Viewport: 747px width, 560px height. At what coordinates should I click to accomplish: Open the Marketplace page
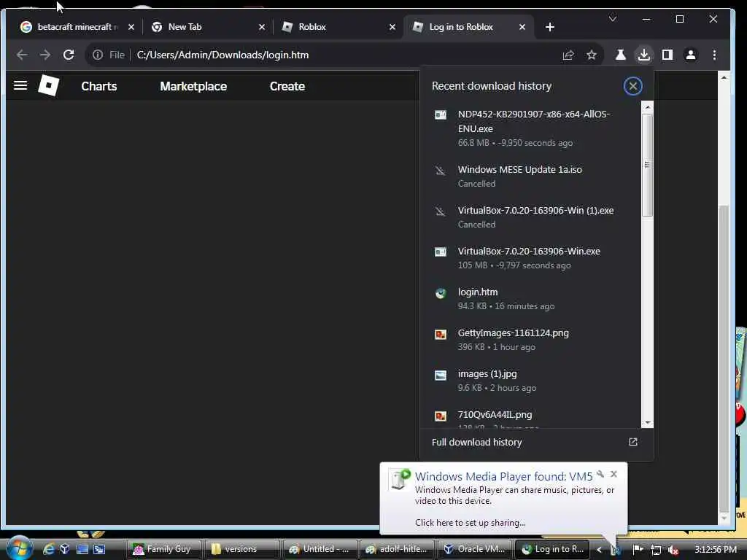pos(193,86)
